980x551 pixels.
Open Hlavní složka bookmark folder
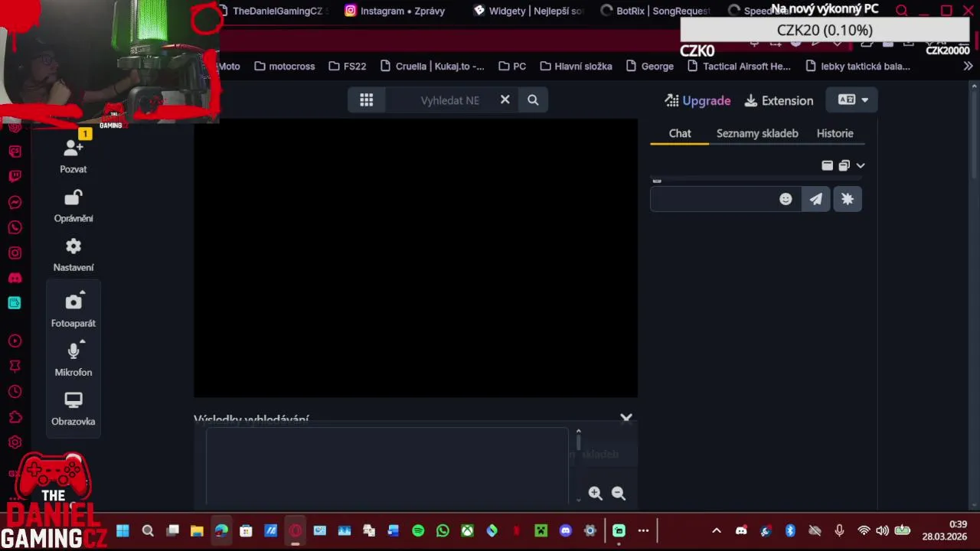(x=576, y=66)
